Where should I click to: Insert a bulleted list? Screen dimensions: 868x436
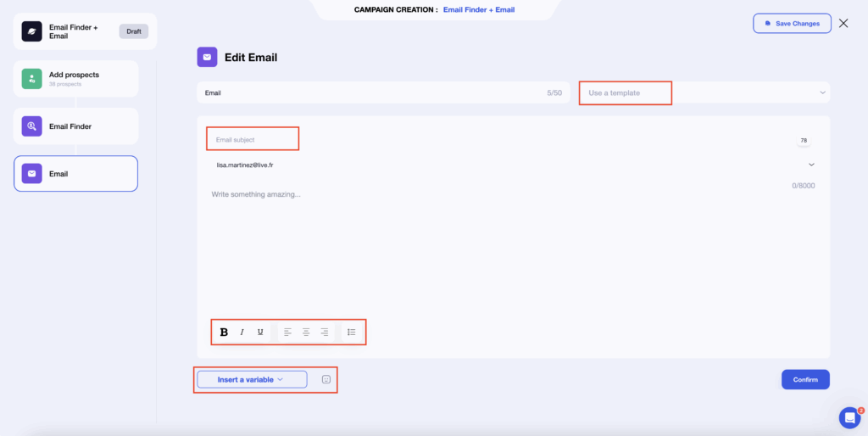tap(351, 332)
